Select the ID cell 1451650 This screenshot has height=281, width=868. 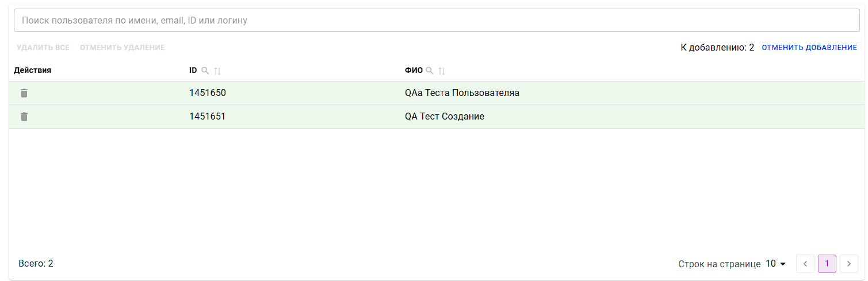(x=207, y=93)
